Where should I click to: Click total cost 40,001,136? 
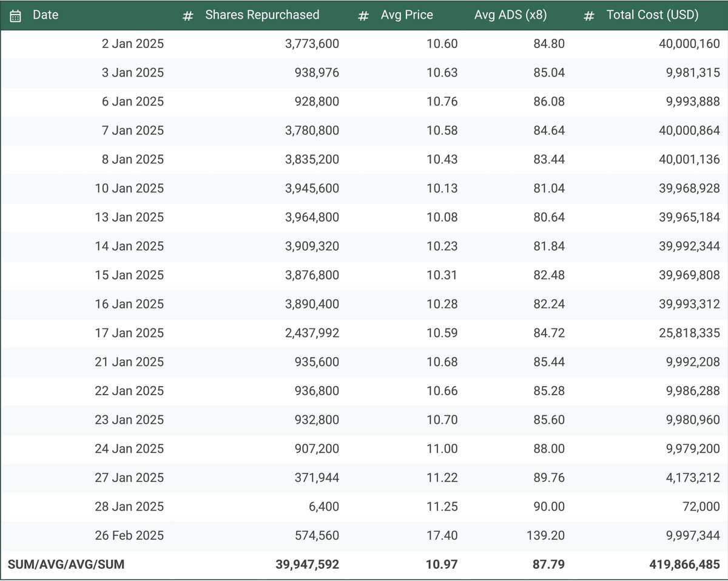(690, 160)
